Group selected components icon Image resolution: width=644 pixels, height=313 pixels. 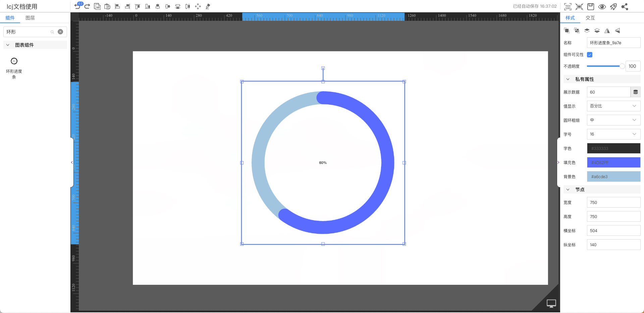pyautogui.click(x=567, y=31)
